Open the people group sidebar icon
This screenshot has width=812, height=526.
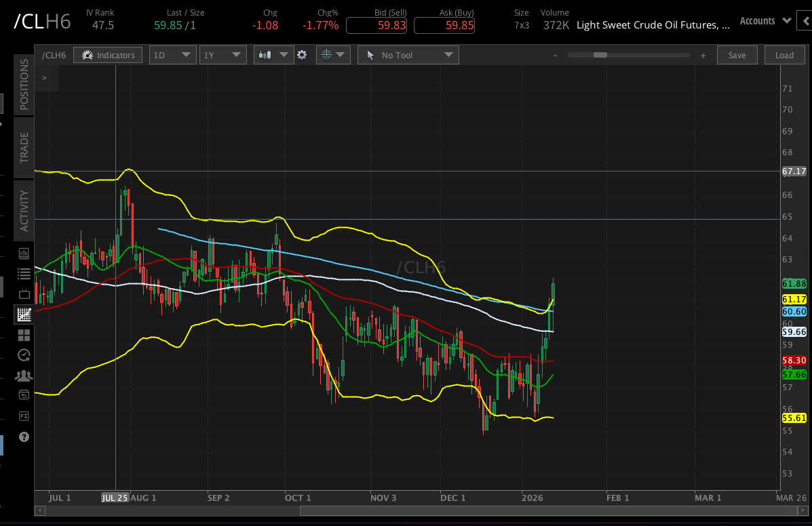click(24, 376)
